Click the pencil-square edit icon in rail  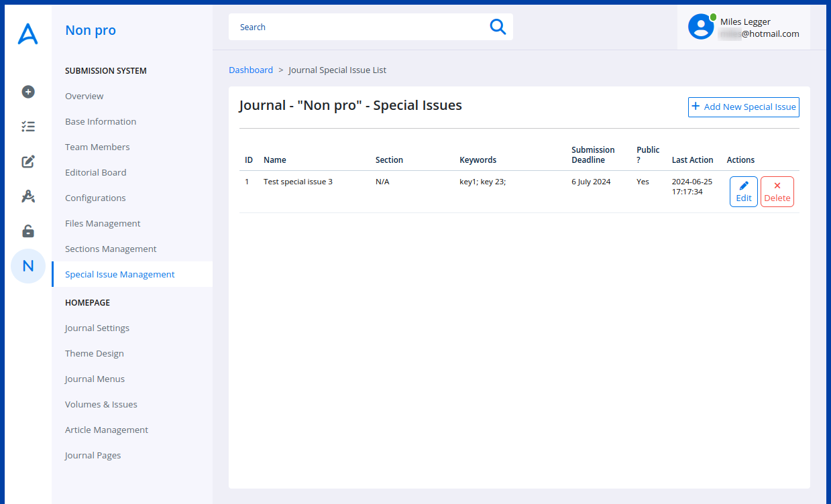point(28,162)
